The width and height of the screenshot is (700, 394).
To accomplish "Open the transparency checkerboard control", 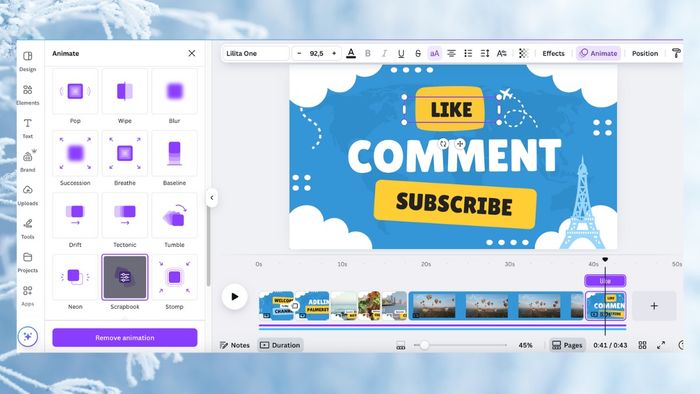I will [523, 54].
